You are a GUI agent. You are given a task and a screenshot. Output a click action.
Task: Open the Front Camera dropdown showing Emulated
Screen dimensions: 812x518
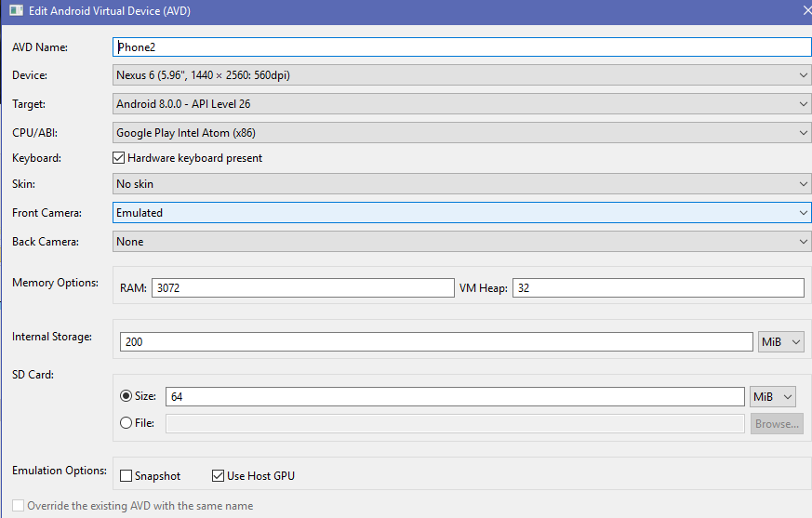coord(461,213)
